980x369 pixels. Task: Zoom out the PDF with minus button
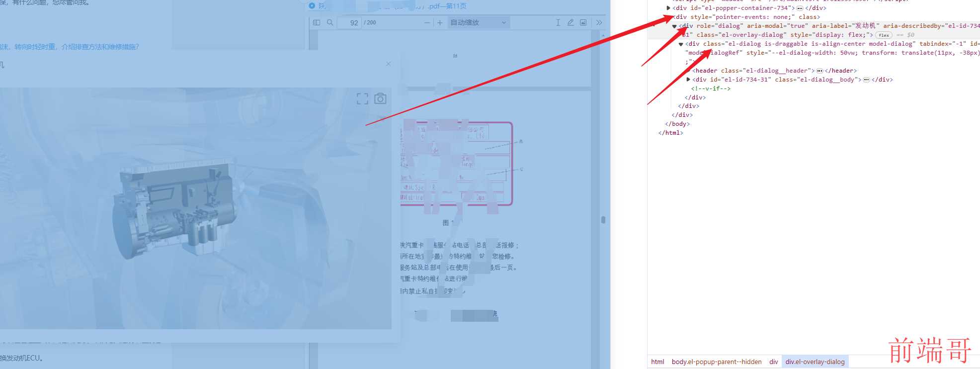pyautogui.click(x=427, y=22)
